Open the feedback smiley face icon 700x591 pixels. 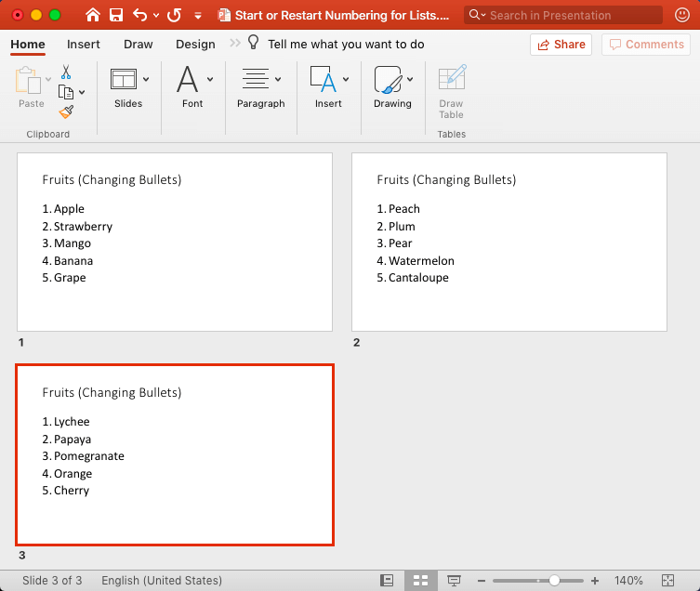pos(682,15)
